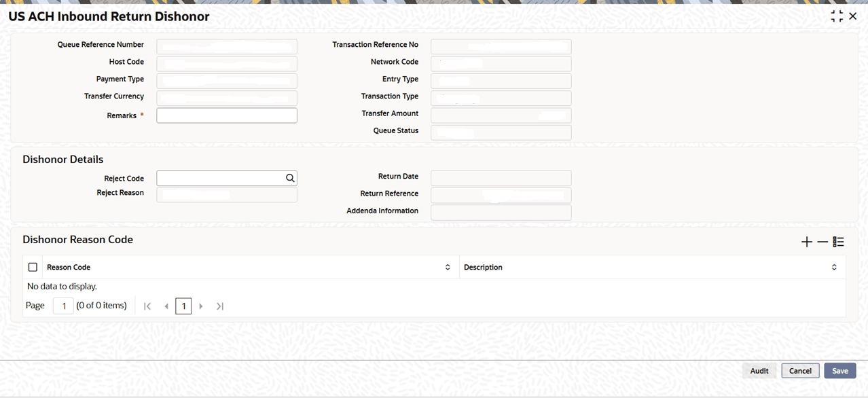Go to next page arrow
The image size is (868, 398).
point(201,306)
